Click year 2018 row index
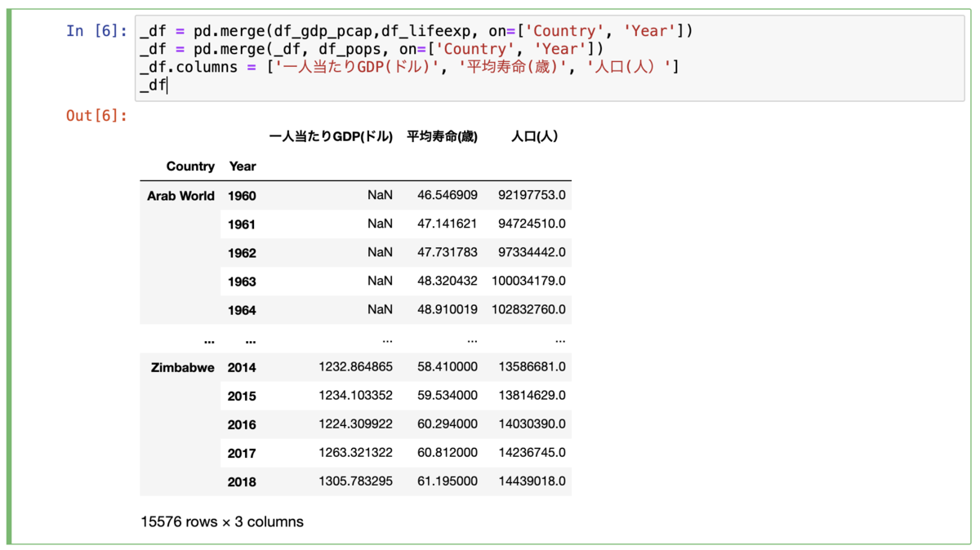 click(x=242, y=482)
